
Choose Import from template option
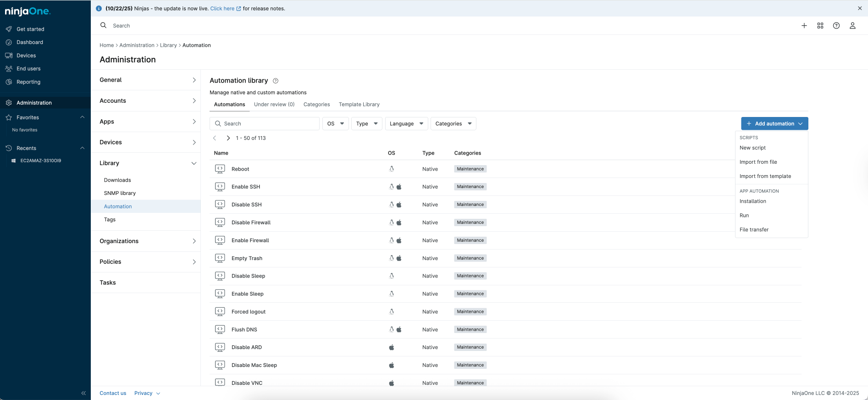click(765, 176)
